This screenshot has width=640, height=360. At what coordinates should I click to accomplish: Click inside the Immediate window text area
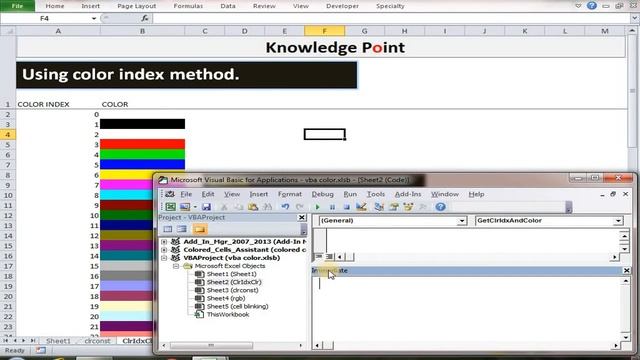tap(467, 308)
